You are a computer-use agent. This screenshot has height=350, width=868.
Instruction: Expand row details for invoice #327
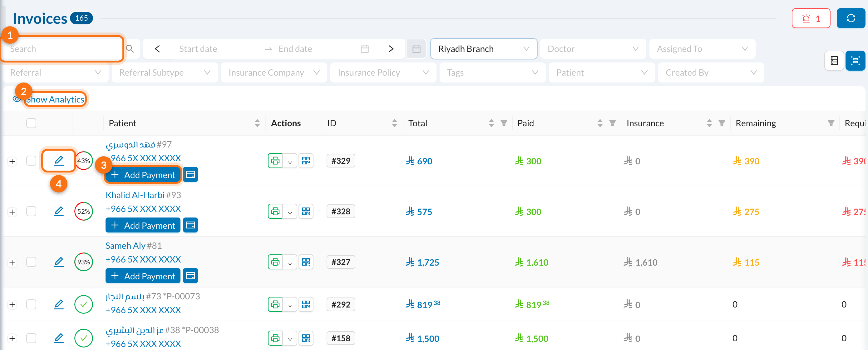(x=12, y=263)
